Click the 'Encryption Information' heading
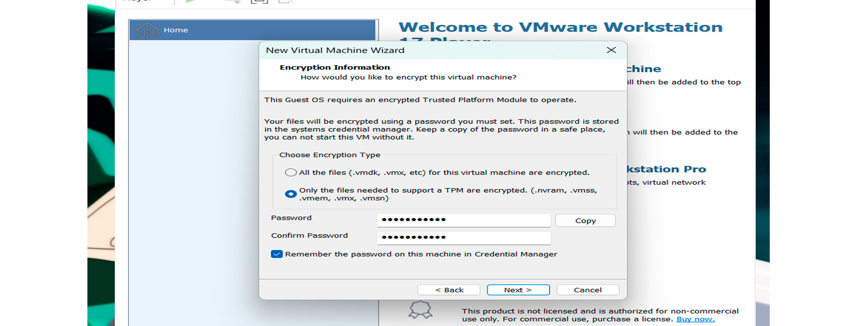Image resolution: width=868 pixels, height=326 pixels. (335, 67)
